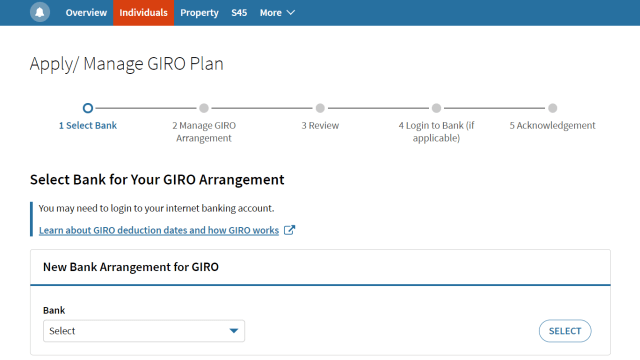
Task: Click the external link icon beside GIRO works
Action: pyautogui.click(x=289, y=230)
